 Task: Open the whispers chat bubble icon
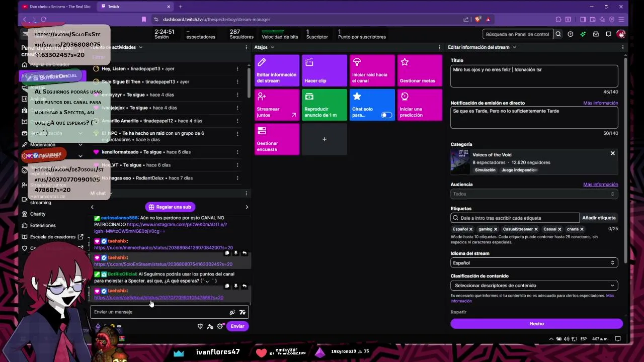tap(608, 34)
